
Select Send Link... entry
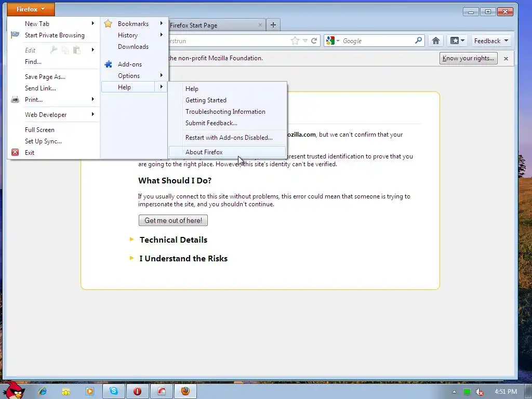[x=41, y=88]
